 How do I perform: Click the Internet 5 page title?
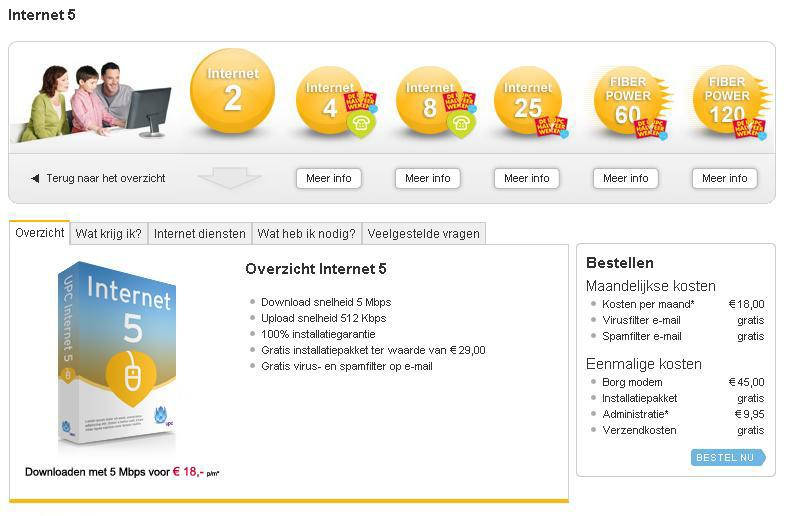(x=42, y=15)
